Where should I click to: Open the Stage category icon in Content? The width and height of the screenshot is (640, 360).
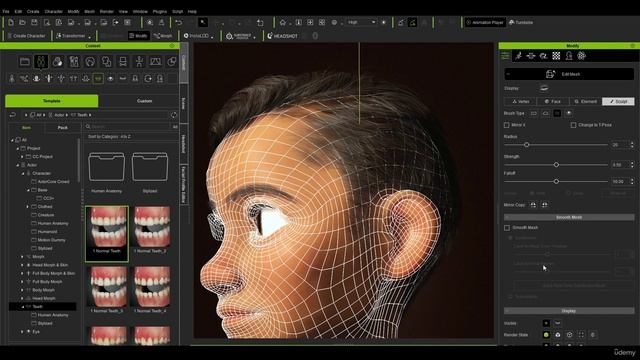coord(156,62)
